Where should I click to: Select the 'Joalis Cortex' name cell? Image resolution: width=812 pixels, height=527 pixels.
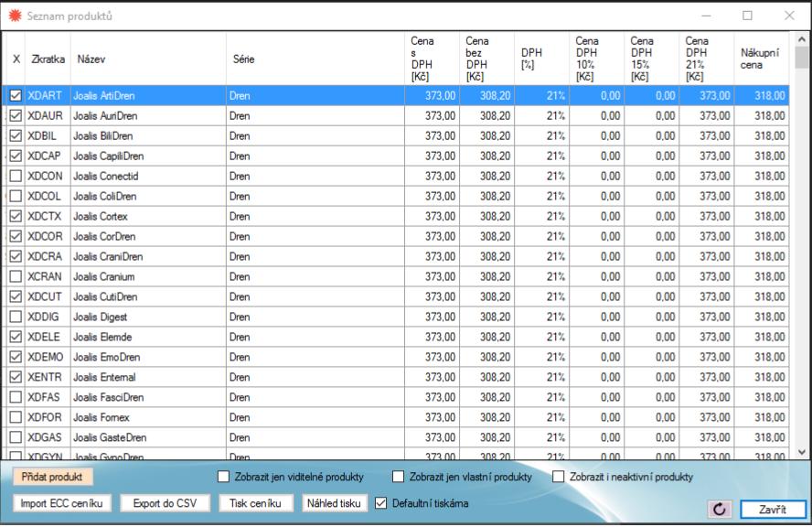coord(148,217)
